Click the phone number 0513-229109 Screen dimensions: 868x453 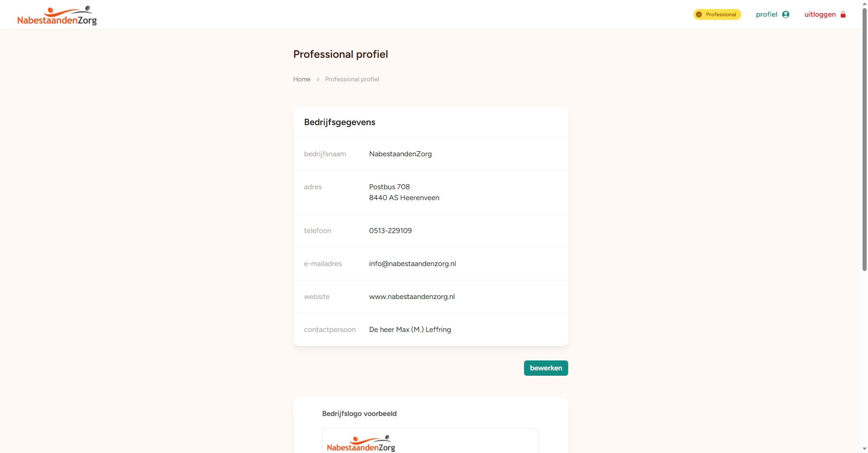coord(390,231)
